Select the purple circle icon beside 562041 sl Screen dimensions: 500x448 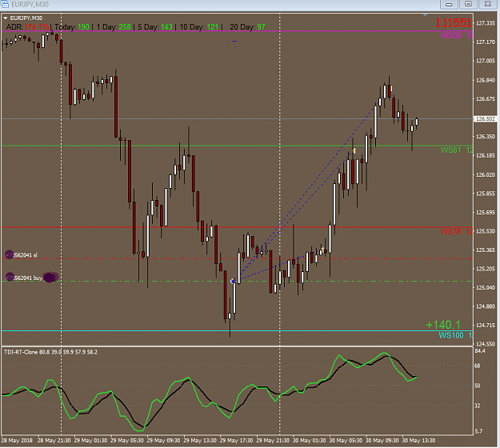click(10, 254)
